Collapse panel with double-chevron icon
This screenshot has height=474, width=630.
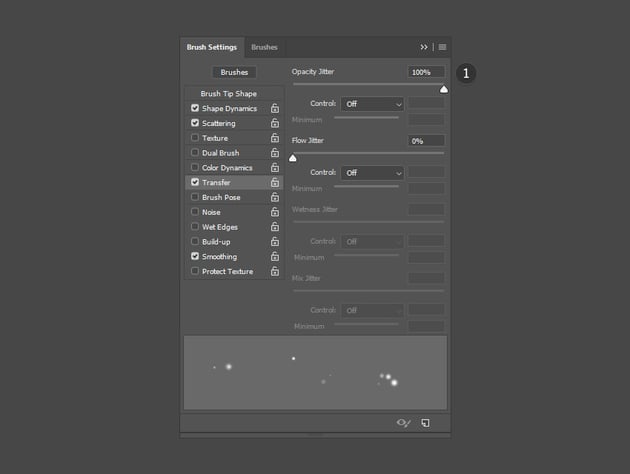[x=423, y=47]
